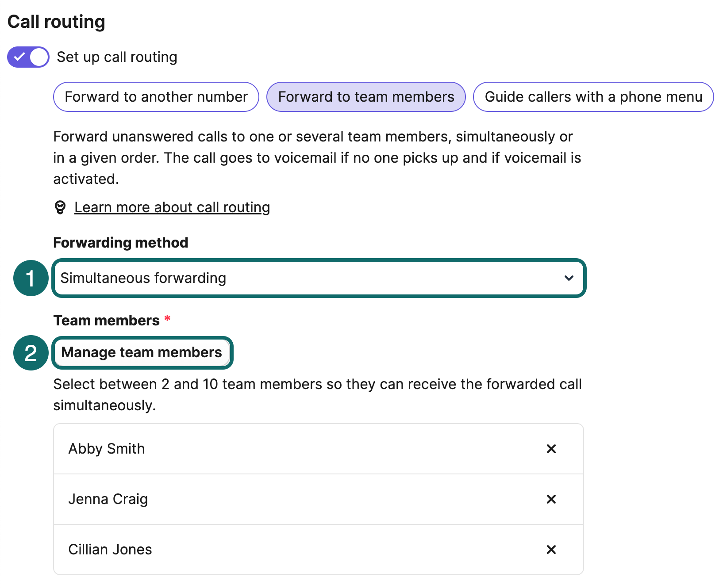This screenshot has height=588, width=723.
Task: Remove Jenna Craig with the X icon
Action: click(551, 499)
